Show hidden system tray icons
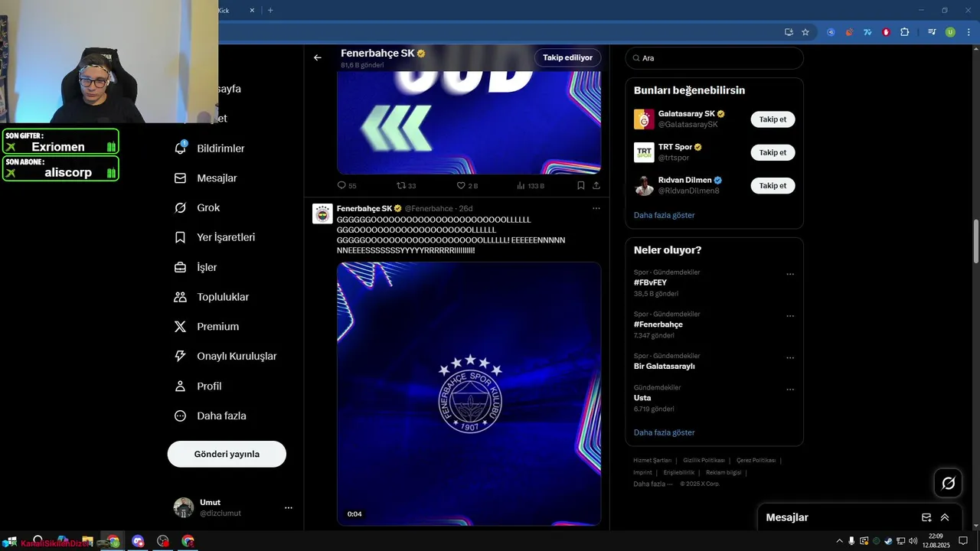This screenshot has width=980, height=551. coord(840,541)
